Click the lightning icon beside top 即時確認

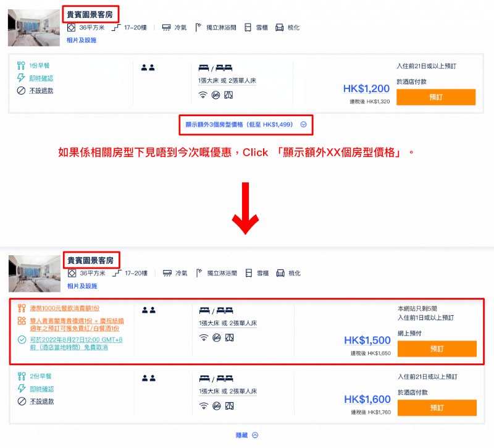tap(21, 78)
